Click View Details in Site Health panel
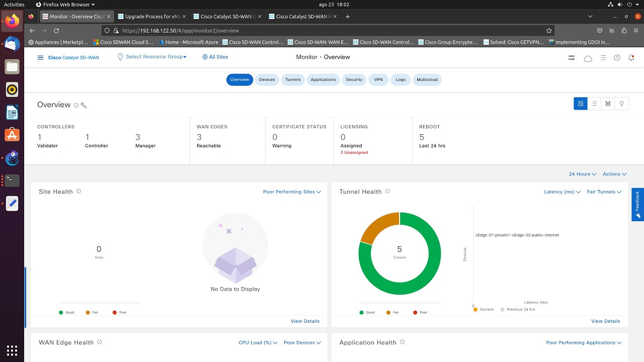Image resolution: width=644 pixels, height=362 pixels. 305,321
